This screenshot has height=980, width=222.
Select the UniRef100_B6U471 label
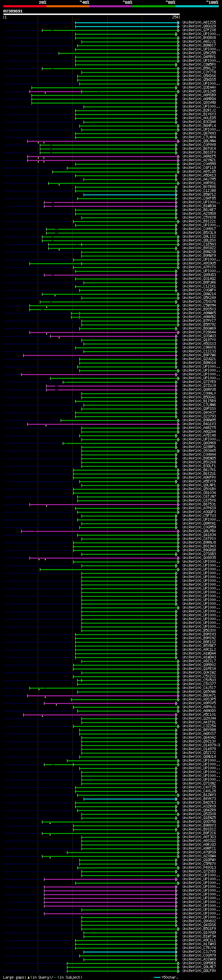199,695
